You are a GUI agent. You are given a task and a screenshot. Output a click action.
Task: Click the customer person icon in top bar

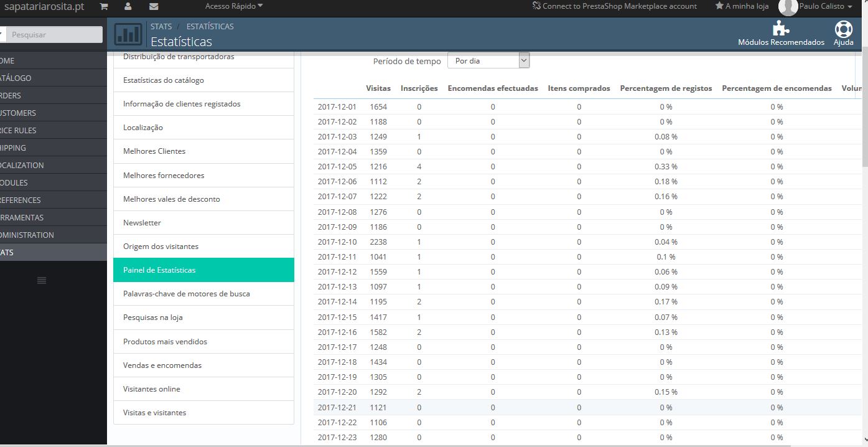128,6
